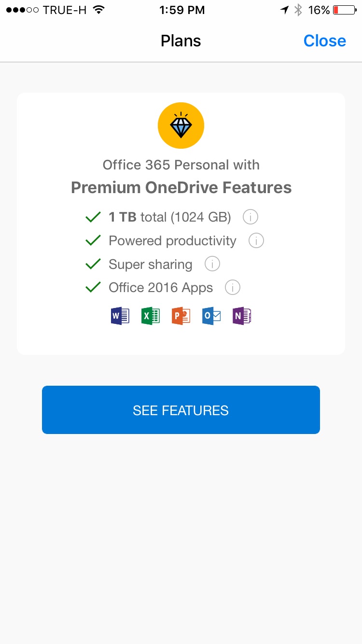Show info about Powered productivity
Image resolution: width=362 pixels, height=644 pixels.
256,240
